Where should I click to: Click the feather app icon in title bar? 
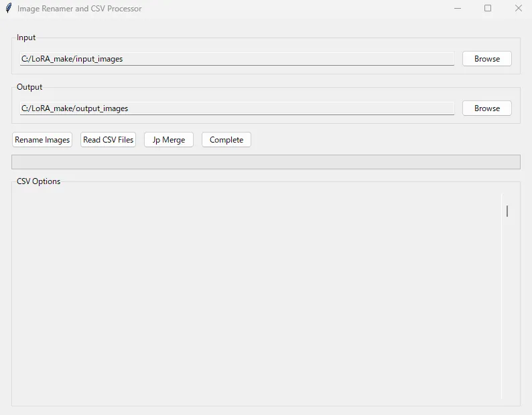point(9,9)
